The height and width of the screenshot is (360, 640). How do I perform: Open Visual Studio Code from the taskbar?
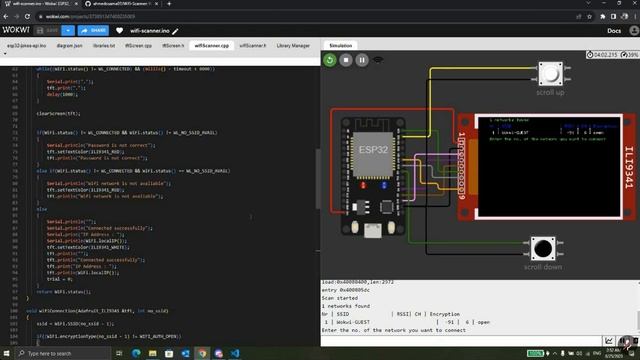(x=235, y=353)
